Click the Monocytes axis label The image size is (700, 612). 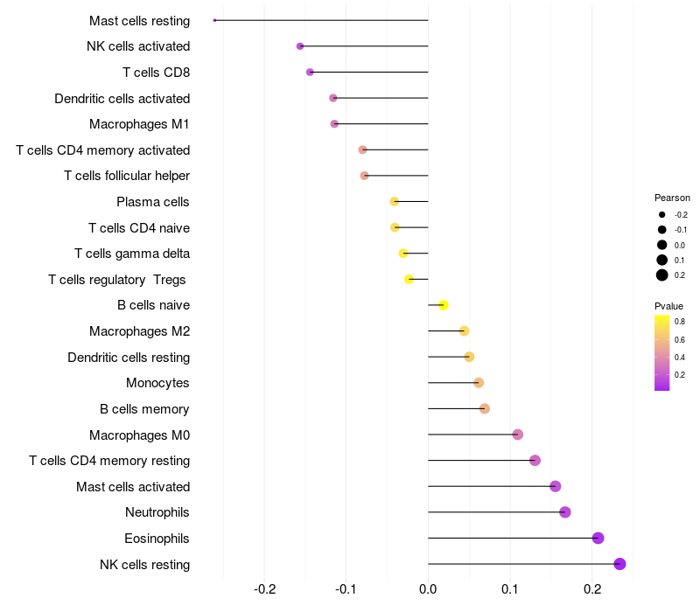(x=157, y=383)
